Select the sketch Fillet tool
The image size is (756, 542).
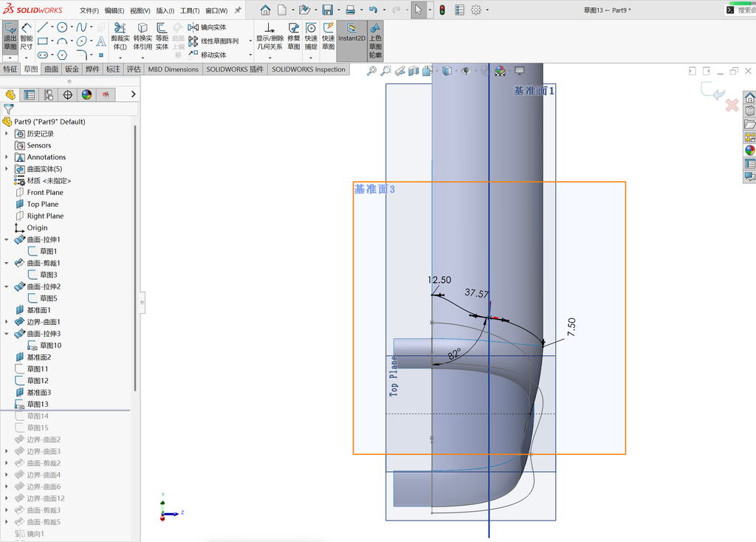81,55
